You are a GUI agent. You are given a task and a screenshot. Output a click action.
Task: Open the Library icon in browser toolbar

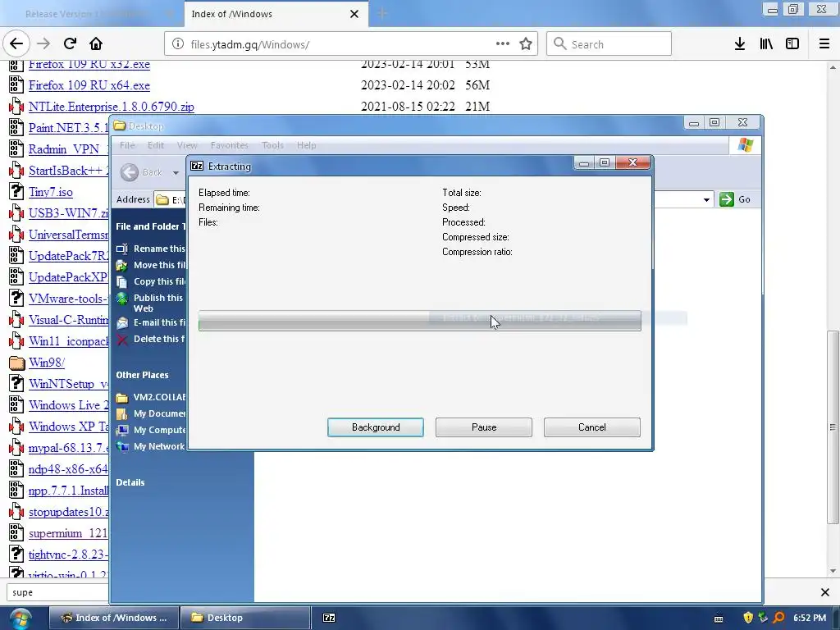pos(766,44)
